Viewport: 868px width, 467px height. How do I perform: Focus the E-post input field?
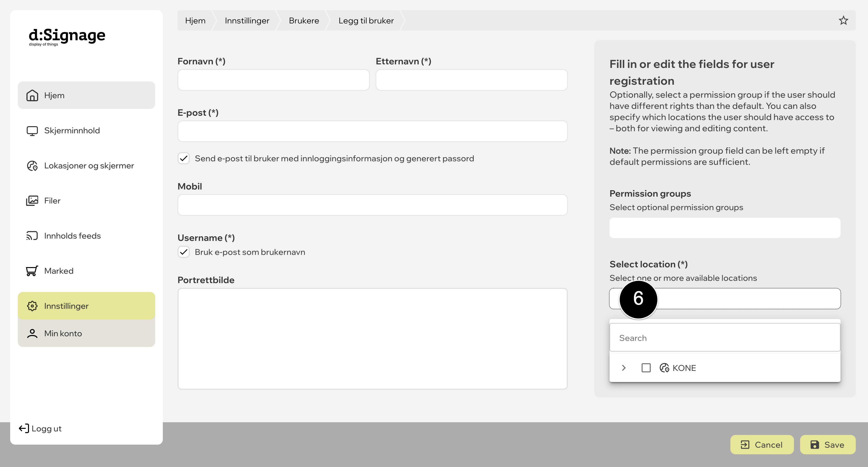(x=372, y=132)
